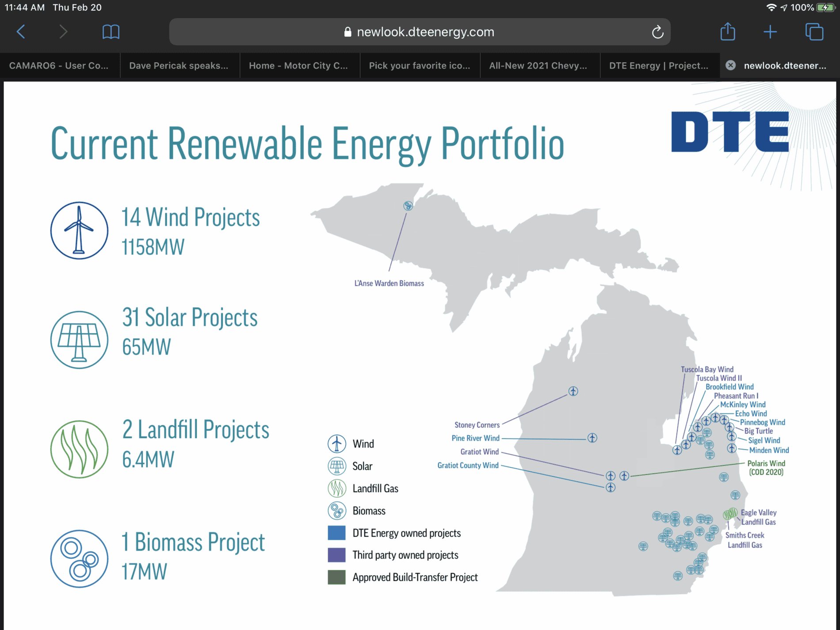This screenshot has height=630, width=840.
Task: Click the large solar panel icon
Action: coord(79,340)
